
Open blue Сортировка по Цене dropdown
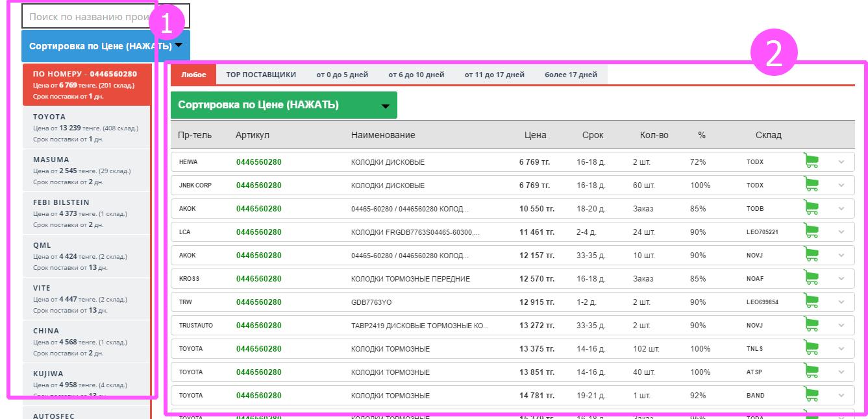[x=105, y=47]
